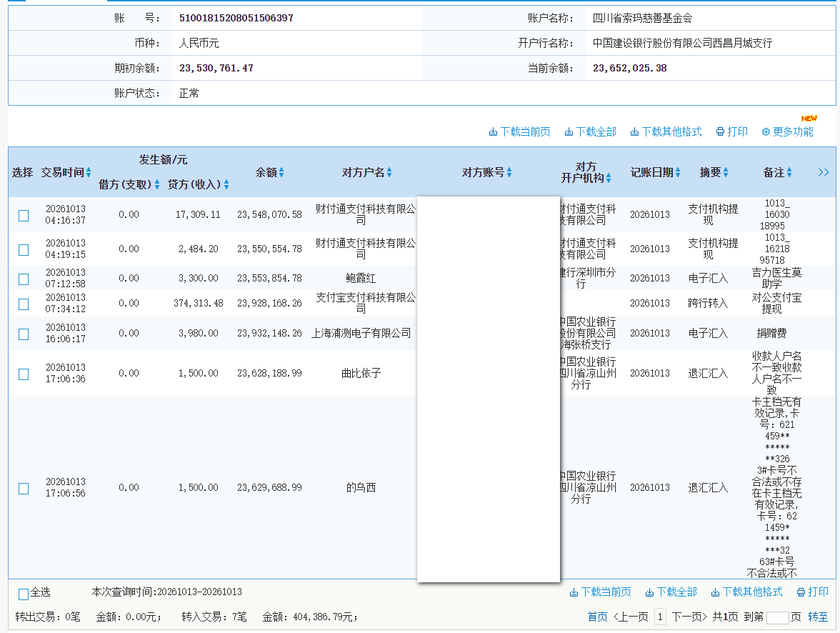The width and height of the screenshot is (840, 633).
Task: Click the 到第 page number input field
Action: pos(777,617)
